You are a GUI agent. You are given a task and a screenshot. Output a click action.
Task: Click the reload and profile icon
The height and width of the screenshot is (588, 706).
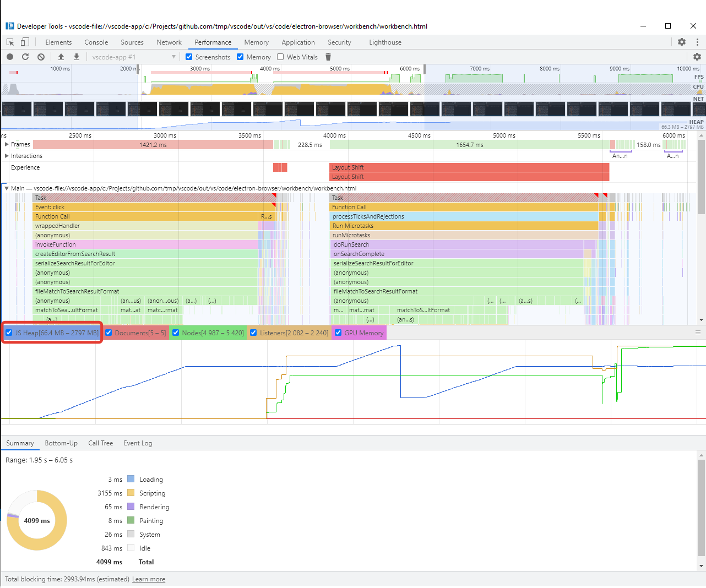25,57
